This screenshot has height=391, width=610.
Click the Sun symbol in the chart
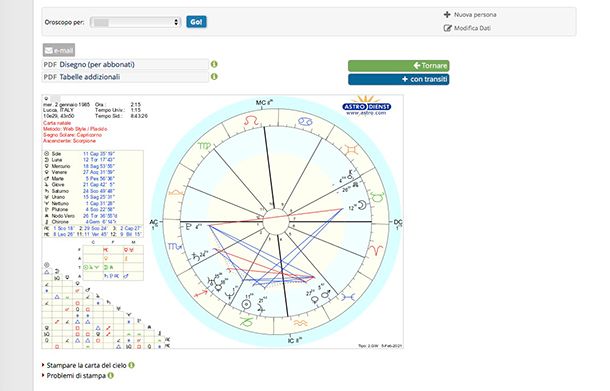pos(247,304)
